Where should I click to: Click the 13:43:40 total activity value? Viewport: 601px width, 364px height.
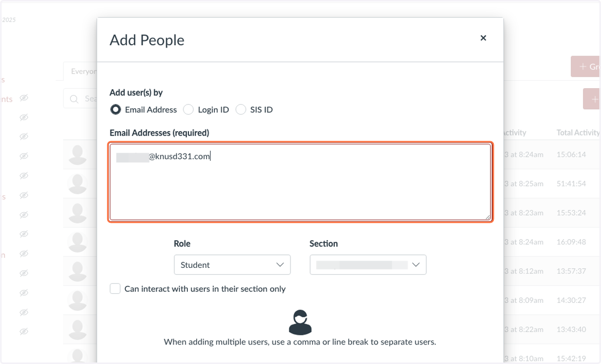571,329
